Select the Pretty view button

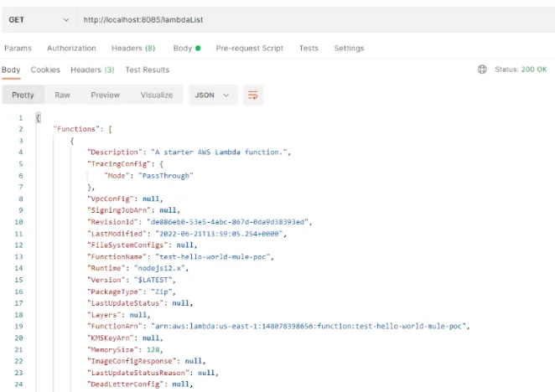pos(23,95)
